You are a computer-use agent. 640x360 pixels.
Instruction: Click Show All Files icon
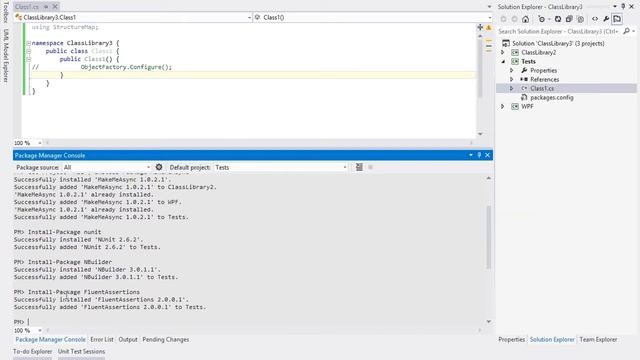(580, 19)
